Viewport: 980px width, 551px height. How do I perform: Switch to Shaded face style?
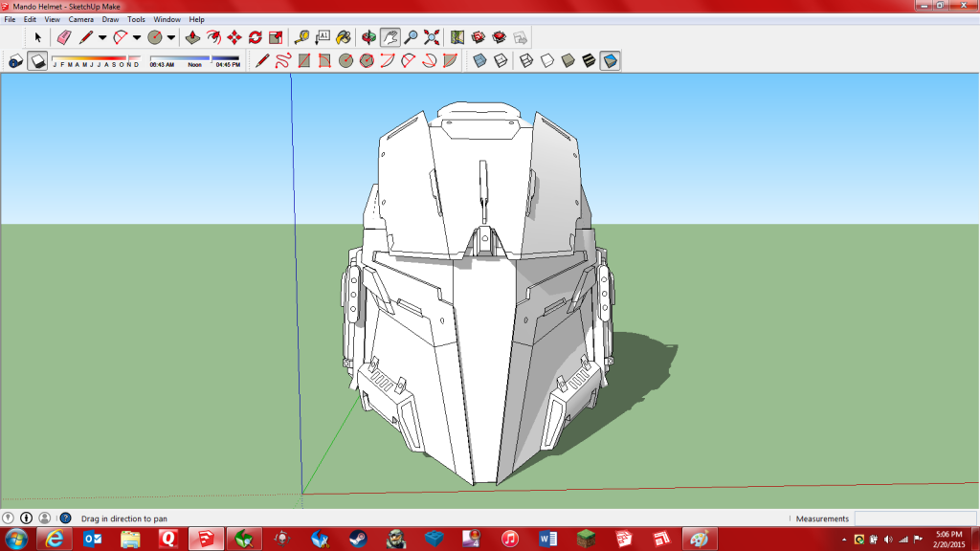click(x=568, y=60)
